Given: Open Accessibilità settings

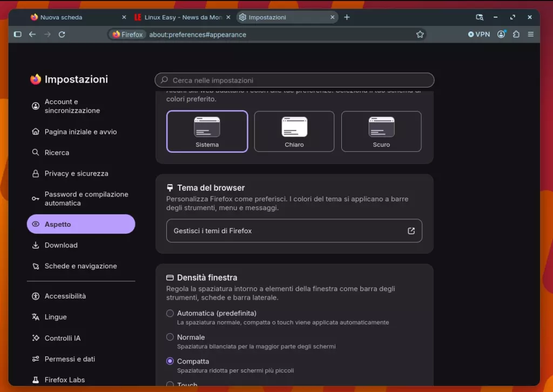Looking at the screenshot, I should click(81, 296).
